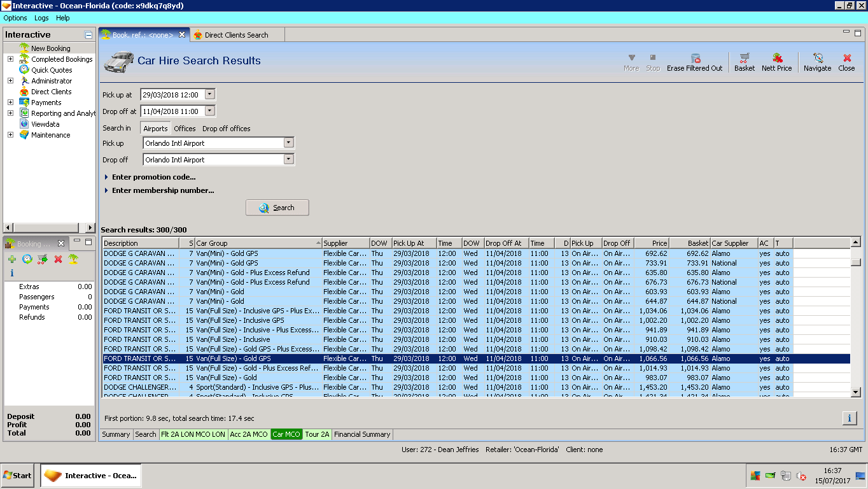Viewport: 868px width, 489px height.
Task: Open the Pick up airport dropdown
Action: 288,143
